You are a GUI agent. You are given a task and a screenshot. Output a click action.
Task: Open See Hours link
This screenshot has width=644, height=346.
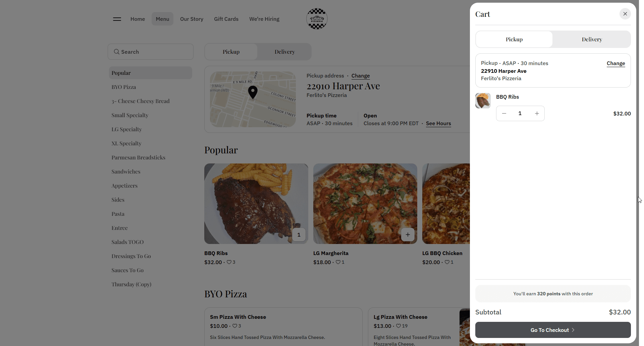pos(438,123)
